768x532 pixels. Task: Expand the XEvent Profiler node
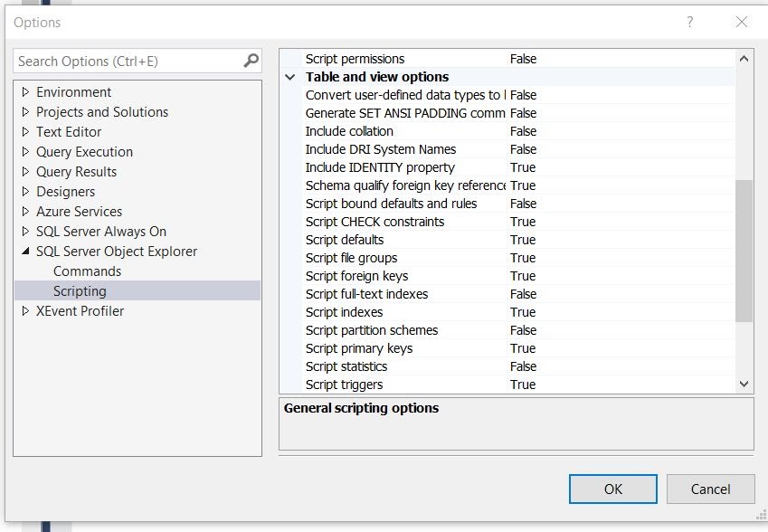click(26, 310)
